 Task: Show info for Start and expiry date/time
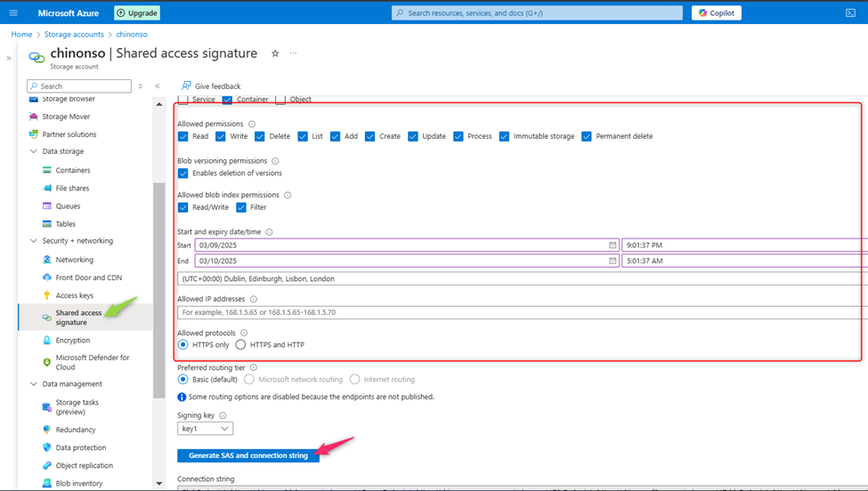(x=269, y=232)
